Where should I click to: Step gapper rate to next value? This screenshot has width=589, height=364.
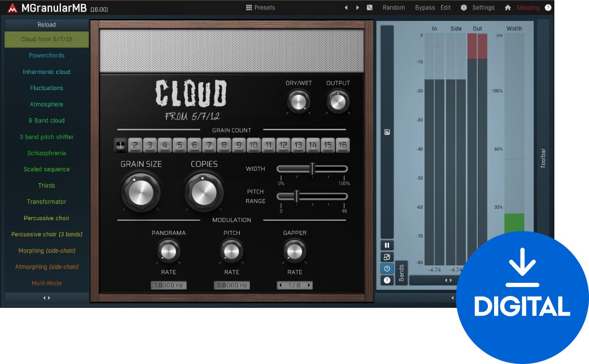[x=309, y=285]
